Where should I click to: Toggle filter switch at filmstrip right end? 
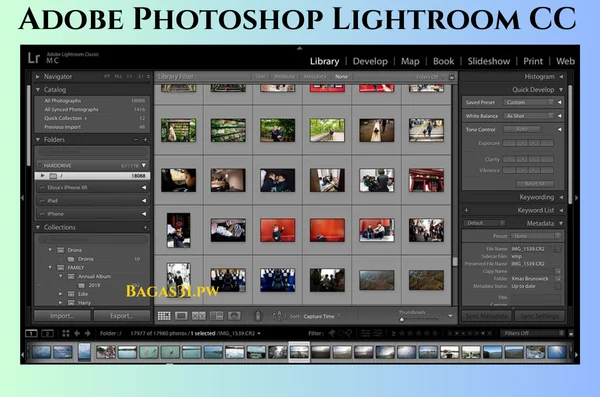[x=571, y=333]
